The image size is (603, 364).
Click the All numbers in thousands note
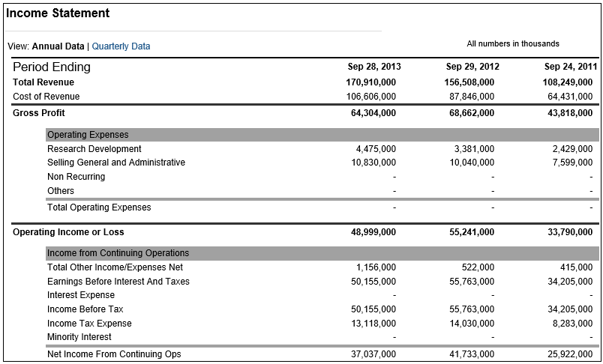pyautogui.click(x=513, y=43)
